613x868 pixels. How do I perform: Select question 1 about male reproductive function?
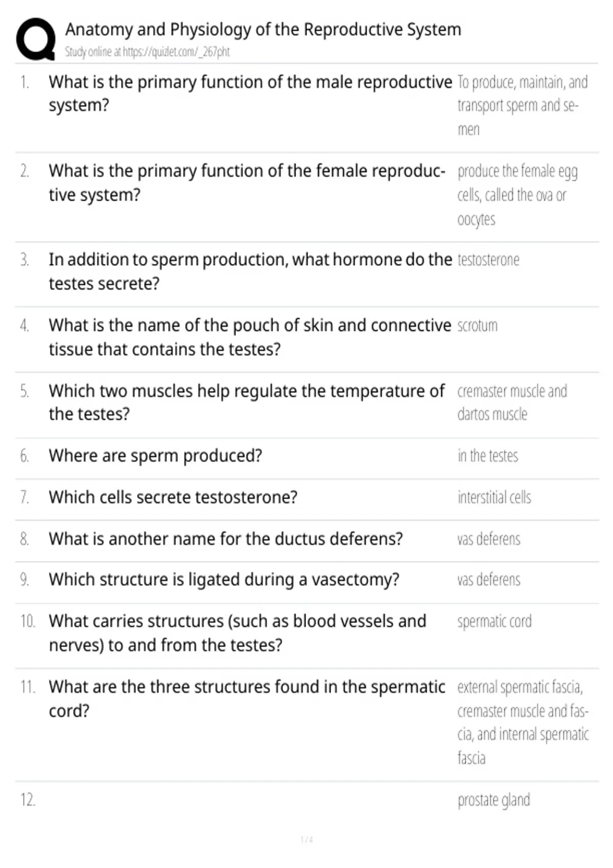pos(250,93)
